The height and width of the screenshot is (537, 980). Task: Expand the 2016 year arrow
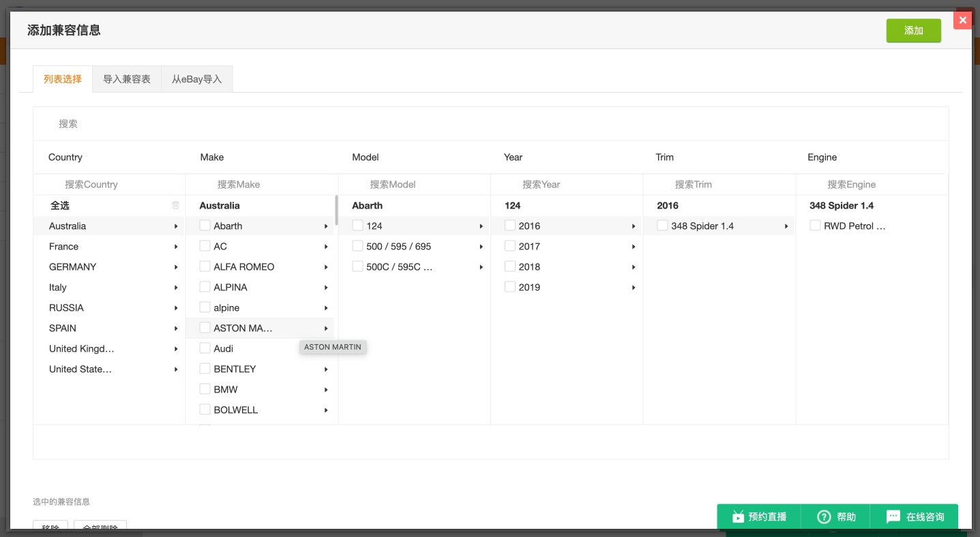pyautogui.click(x=634, y=226)
